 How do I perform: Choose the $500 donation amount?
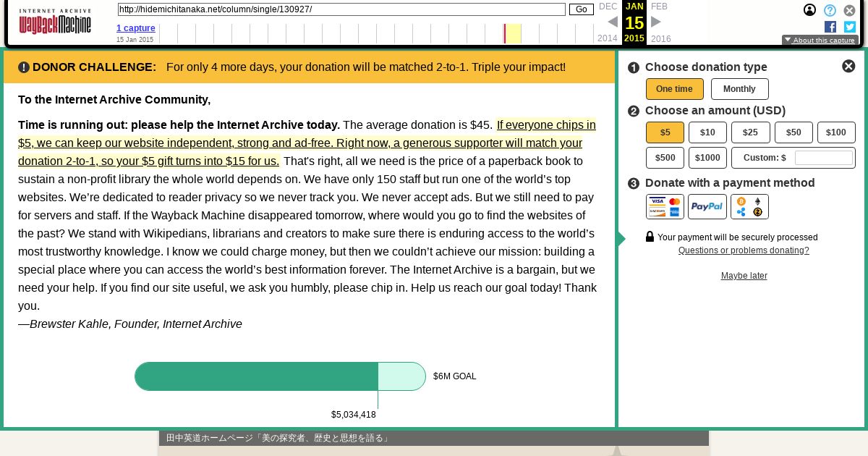(x=665, y=158)
